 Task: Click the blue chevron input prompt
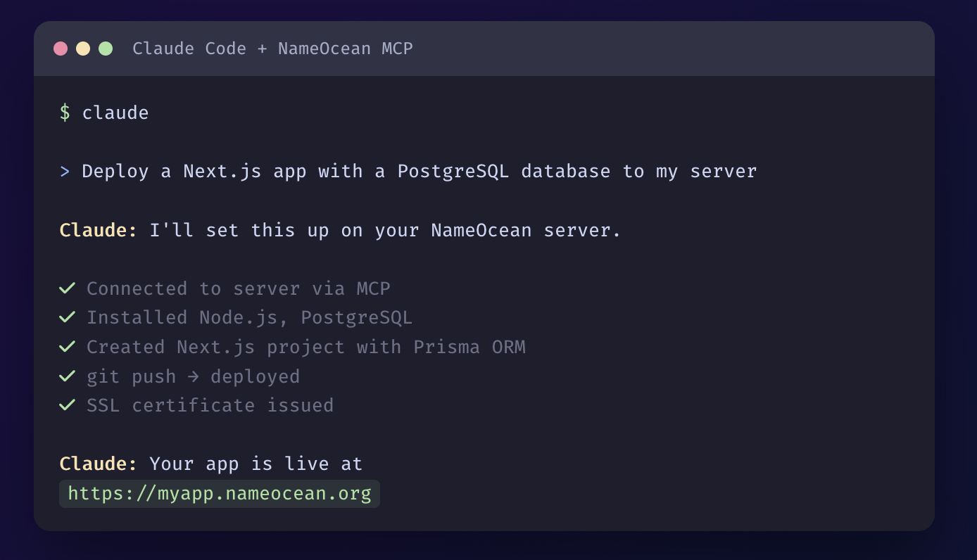pos(65,171)
